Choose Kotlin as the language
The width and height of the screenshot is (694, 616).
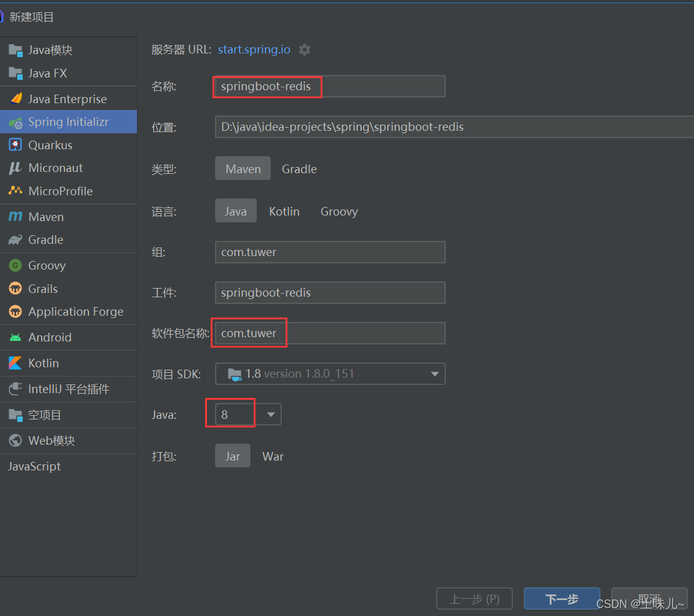point(284,211)
